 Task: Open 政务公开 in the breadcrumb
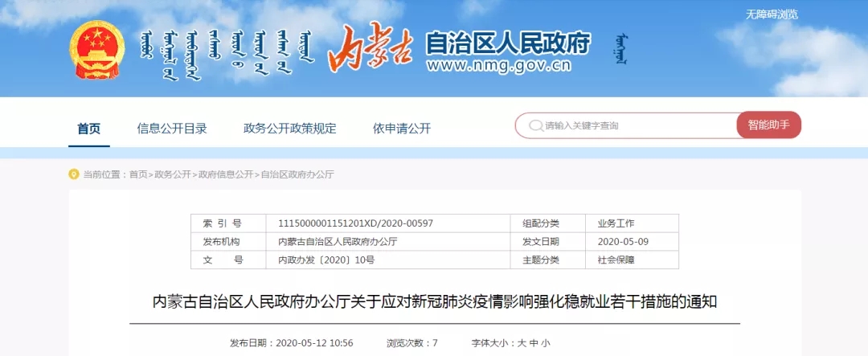pos(173,174)
